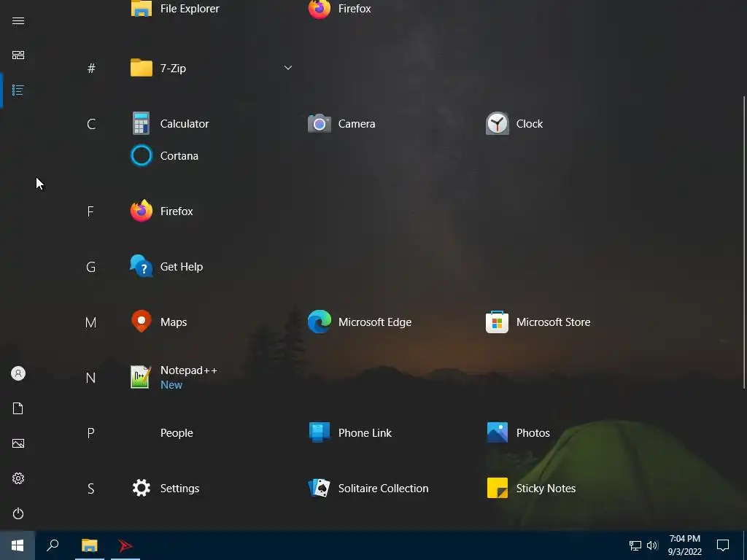
Task: Switch to all apps list view
Action: [x=18, y=90]
